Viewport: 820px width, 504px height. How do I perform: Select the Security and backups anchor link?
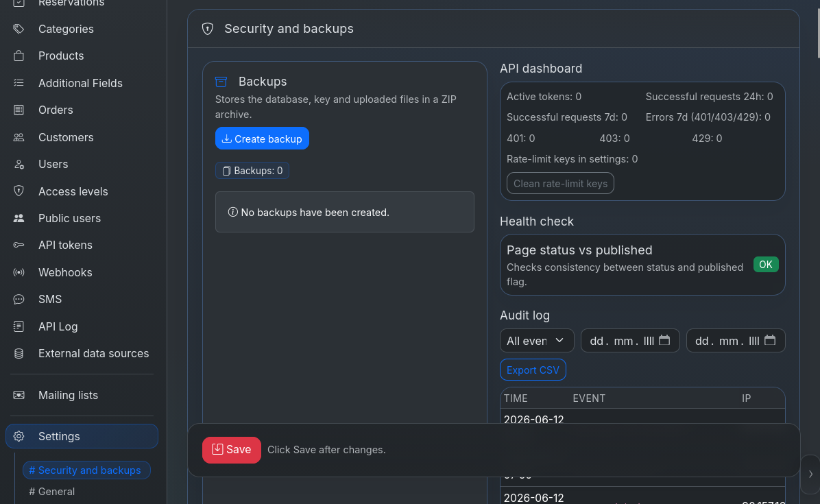tap(87, 470)
